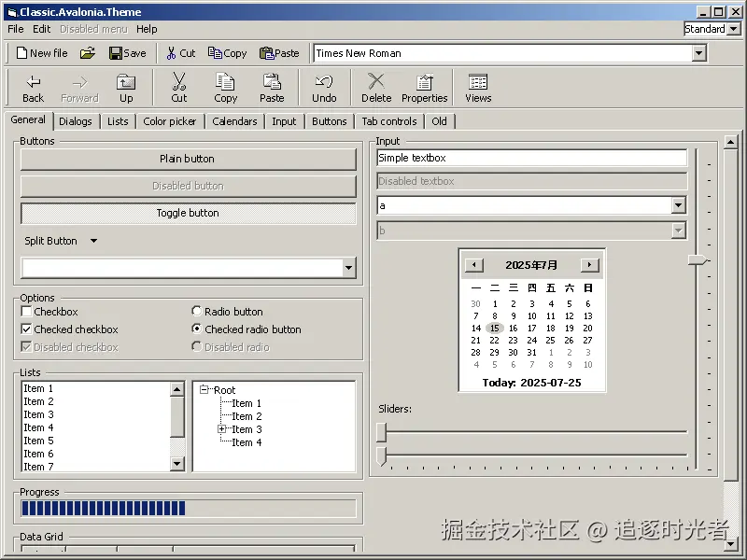Click the Split Button label
Image resolution: width=747 pixels, height=560 pixels.
tap(50, 241)
